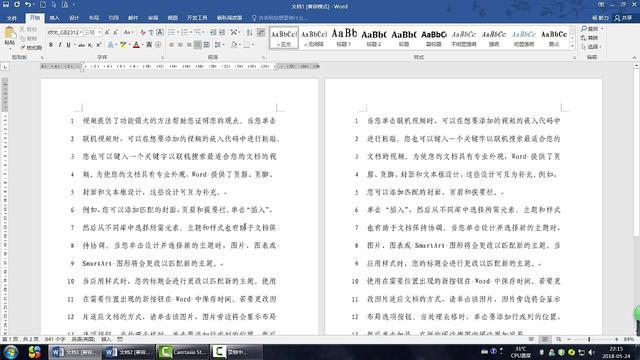Click the horizontal ruler tab selector box

click(x=4, y=66)
